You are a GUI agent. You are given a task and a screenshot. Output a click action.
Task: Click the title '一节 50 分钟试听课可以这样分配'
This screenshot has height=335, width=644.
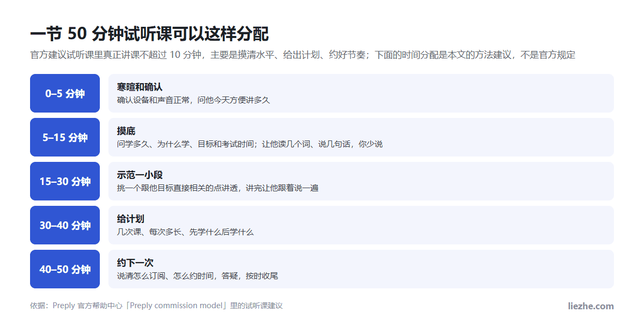(x=149, y=33)
